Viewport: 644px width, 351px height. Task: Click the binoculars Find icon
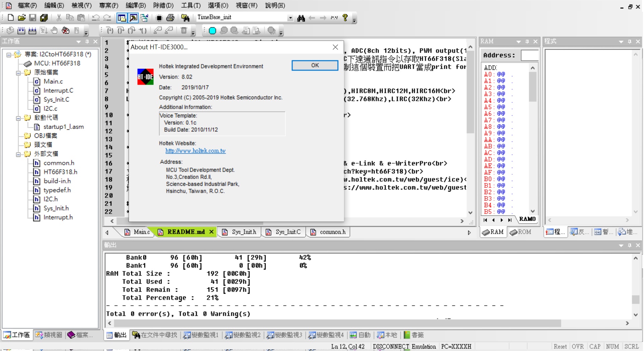point(301,18)
